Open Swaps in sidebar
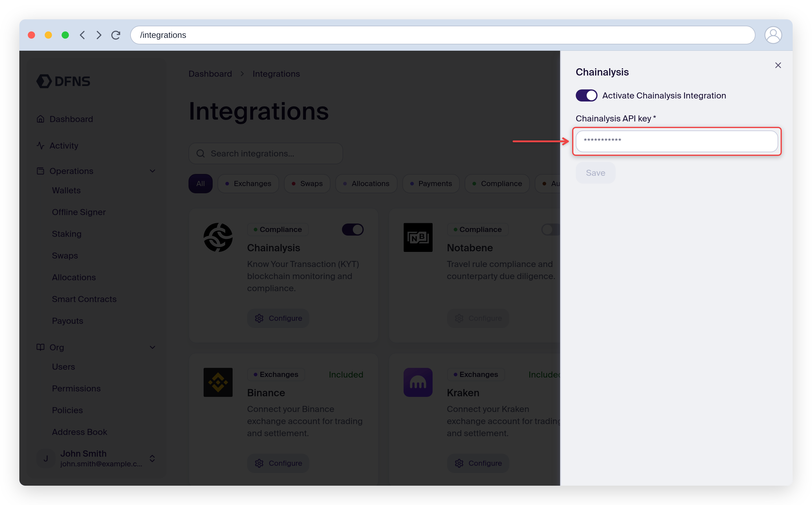The width and height of the screenshot is (812, 505). click(65, 256)
